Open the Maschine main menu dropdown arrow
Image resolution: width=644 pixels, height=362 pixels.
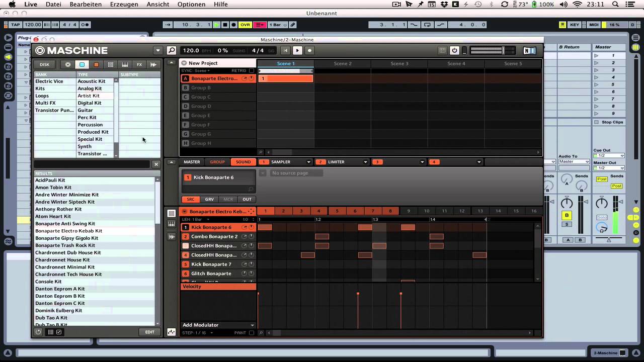click(x=158, y=50)
